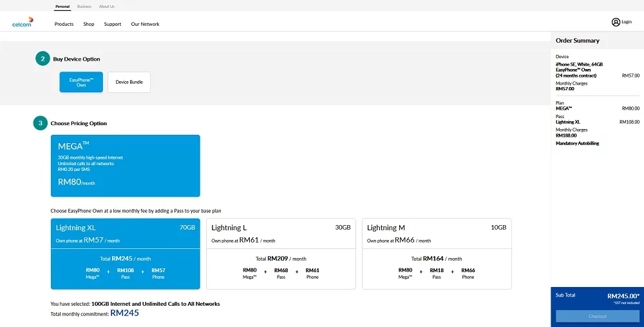Choose the Lightning M 10GB pass

click(437, 253)
